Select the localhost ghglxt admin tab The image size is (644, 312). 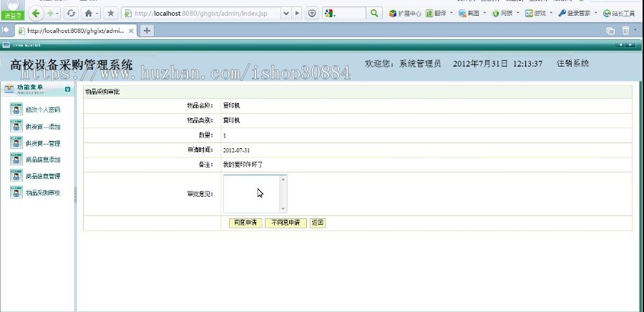pyautogui.click(x=76, y=31)
